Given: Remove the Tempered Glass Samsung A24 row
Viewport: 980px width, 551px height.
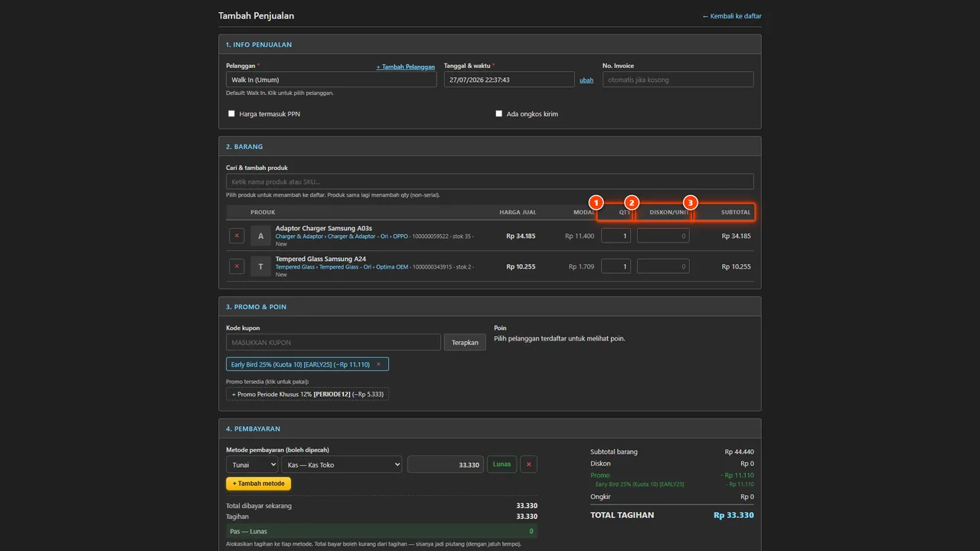Looking at the screenshot, I should tap(237, 266).
